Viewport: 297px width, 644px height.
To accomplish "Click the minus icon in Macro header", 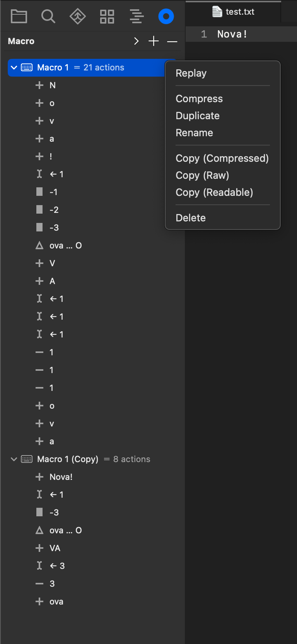I will click(172, 41).
